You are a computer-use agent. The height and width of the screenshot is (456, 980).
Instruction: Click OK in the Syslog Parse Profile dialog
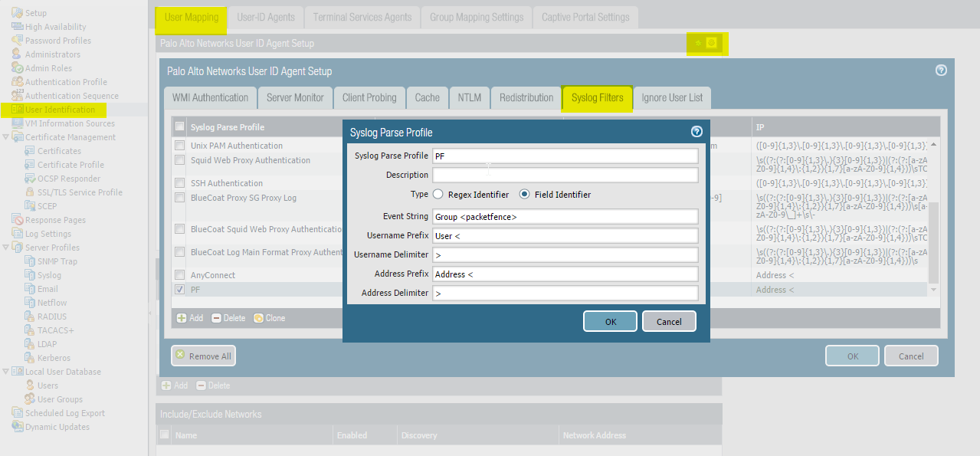pyautogui.click(x=609, y=321)
